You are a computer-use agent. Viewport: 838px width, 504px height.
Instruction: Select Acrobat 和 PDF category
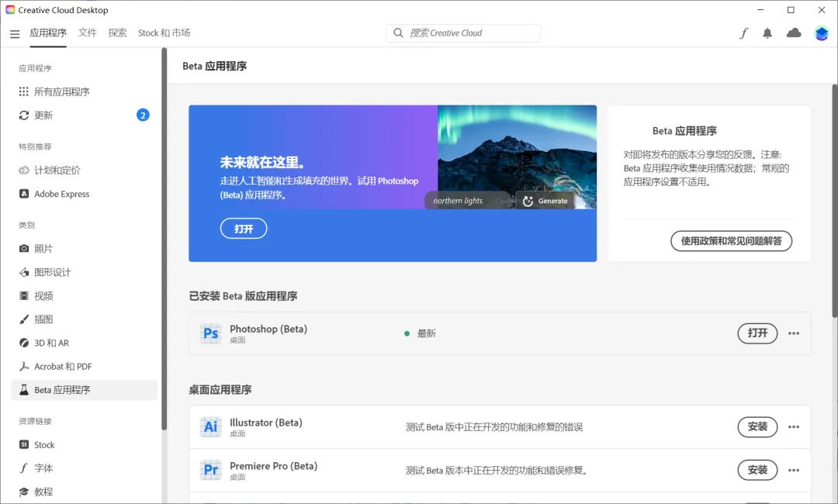[x=63, y=367]
